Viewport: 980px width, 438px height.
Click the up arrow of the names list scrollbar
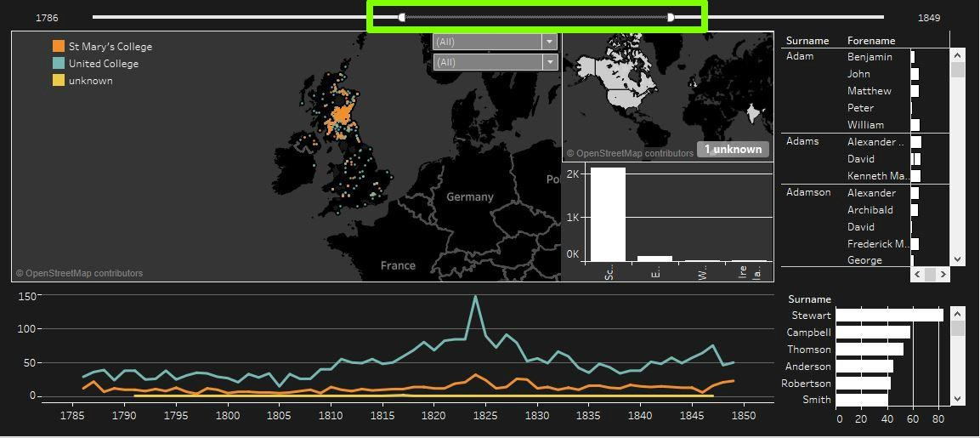coord(958,55)
